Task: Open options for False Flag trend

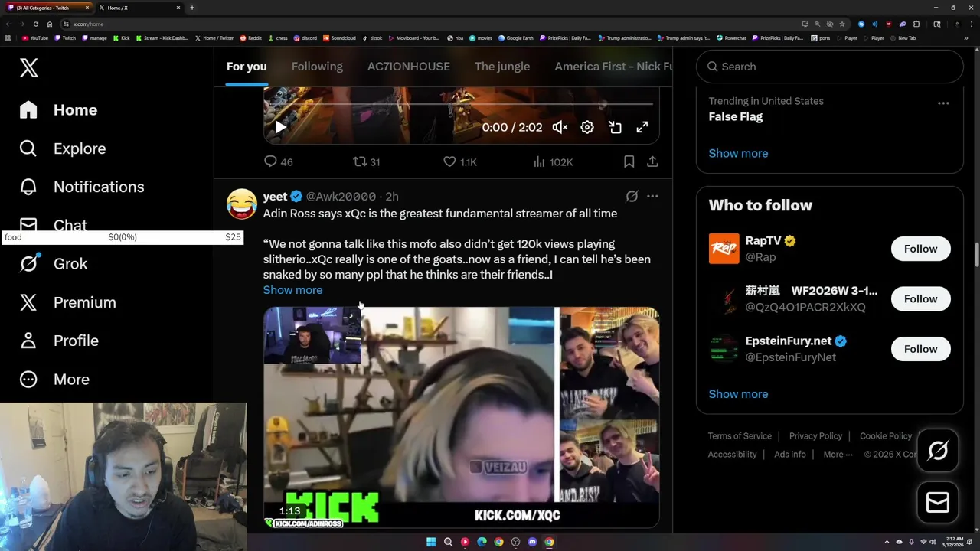Action: pyautogui.click(x=943, y=103)
